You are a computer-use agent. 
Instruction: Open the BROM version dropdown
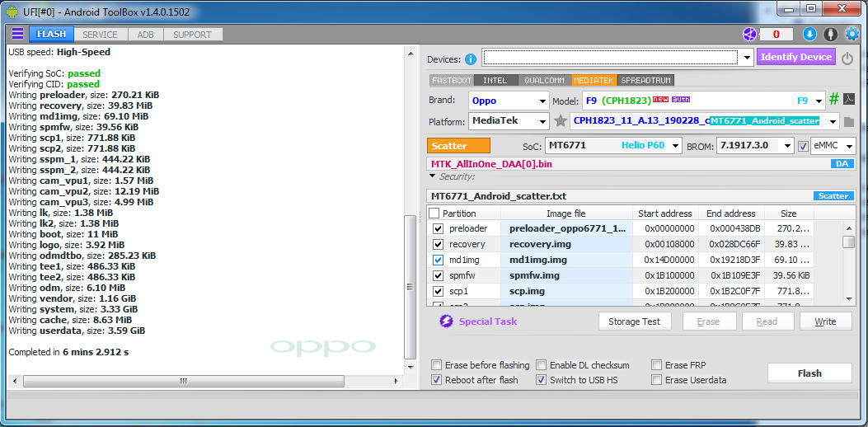[788, 146]
